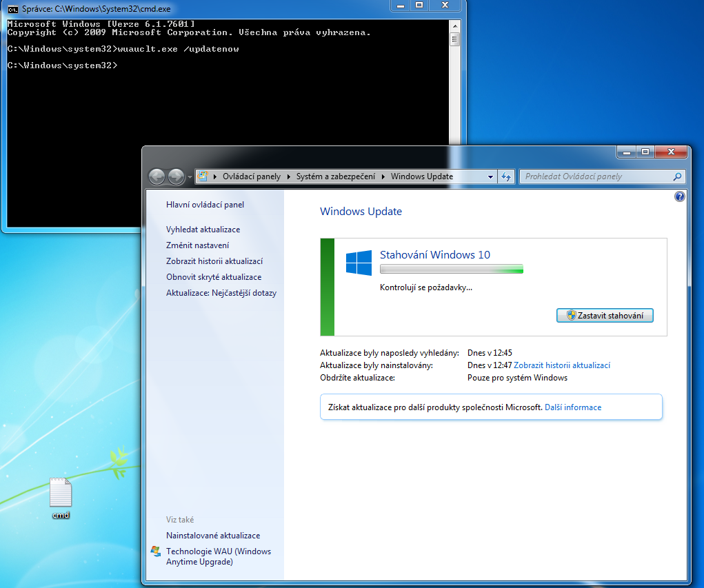Click the Stahování Windows 10 heading

(434, 254)
